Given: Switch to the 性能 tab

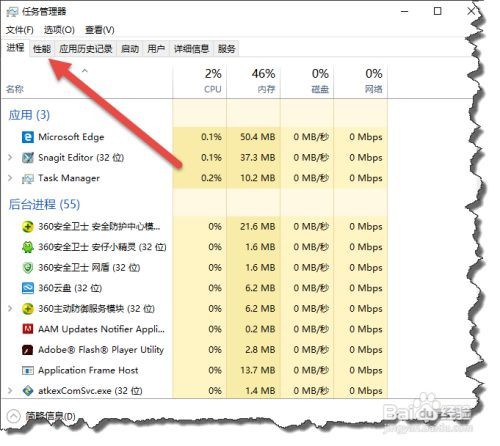Looking at the screenshot, I should [42, 49].
